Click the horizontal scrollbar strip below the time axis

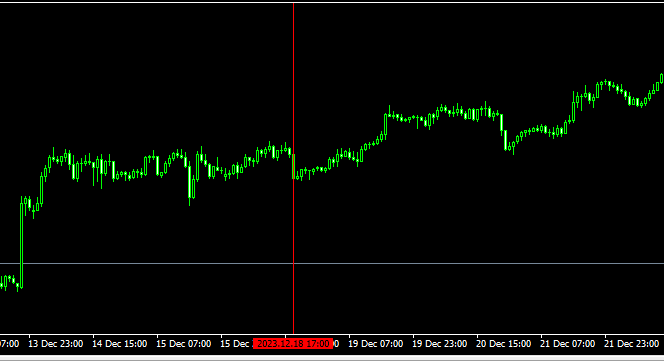(x=332, y=358)
